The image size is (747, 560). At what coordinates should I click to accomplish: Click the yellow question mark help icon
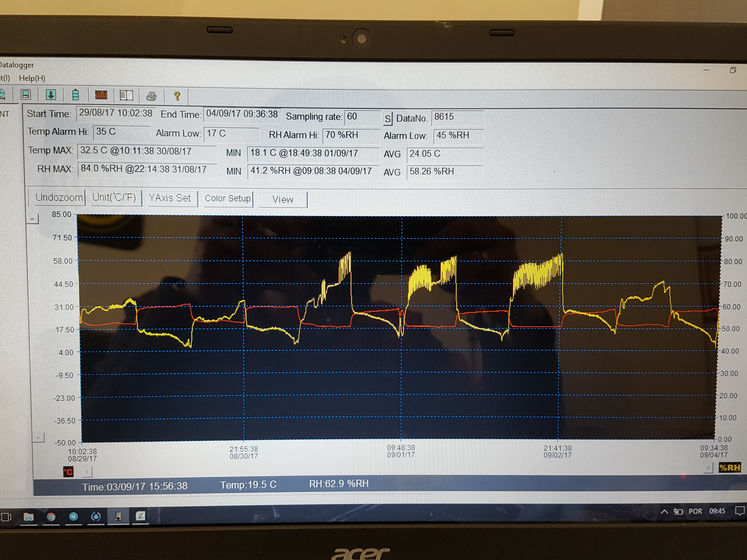pyautogui.click(x=177, y=97)
